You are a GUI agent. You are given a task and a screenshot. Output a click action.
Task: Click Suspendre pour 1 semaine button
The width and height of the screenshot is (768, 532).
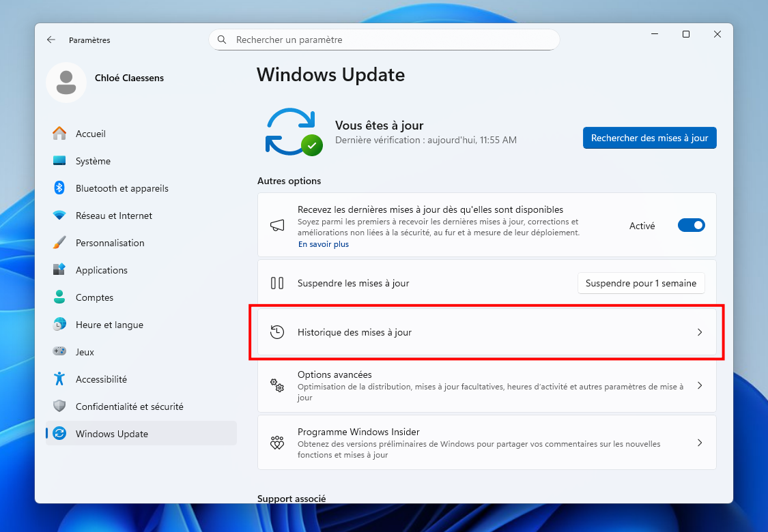pyautogui.click(x=640, y=283)
